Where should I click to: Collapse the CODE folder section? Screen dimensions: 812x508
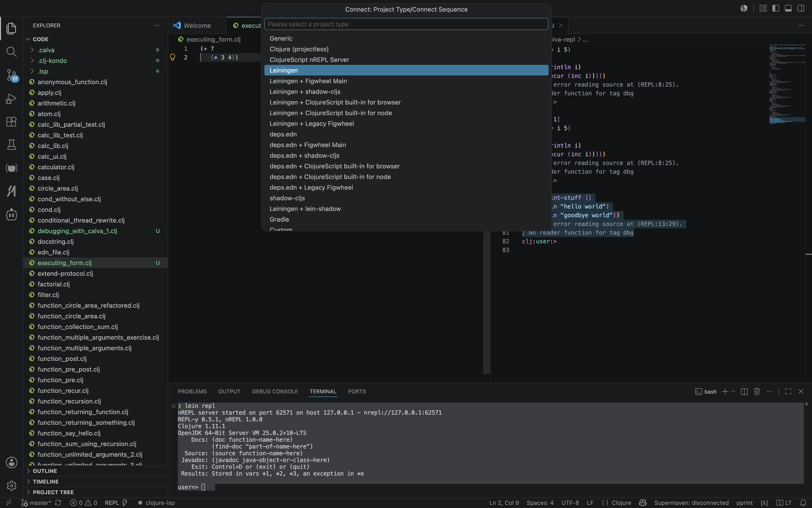[x=95, y=39]
